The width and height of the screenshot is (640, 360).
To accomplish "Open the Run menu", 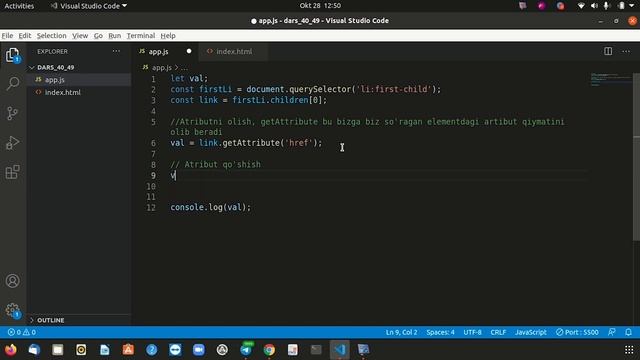I will pyautogui.click(x=114, y=36).
